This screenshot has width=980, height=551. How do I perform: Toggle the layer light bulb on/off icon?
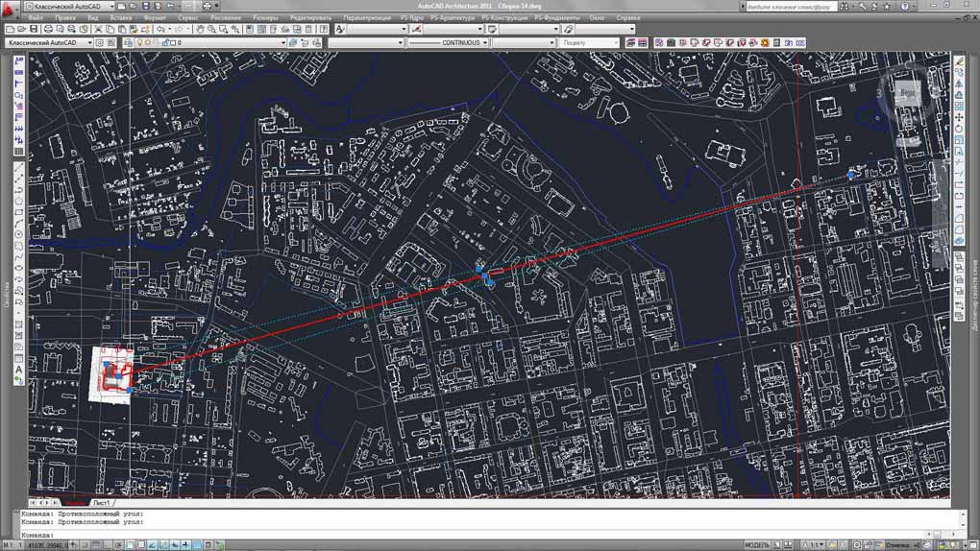140,43
